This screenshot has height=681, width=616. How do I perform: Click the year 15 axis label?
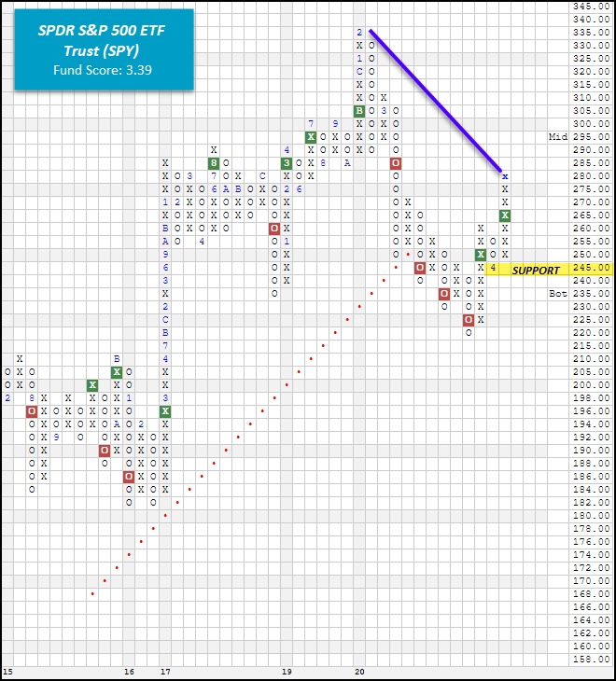pos(7,672)
